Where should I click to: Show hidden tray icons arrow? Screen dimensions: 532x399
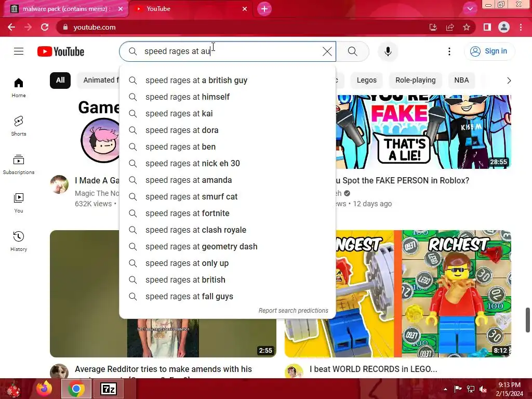[445, 389]
